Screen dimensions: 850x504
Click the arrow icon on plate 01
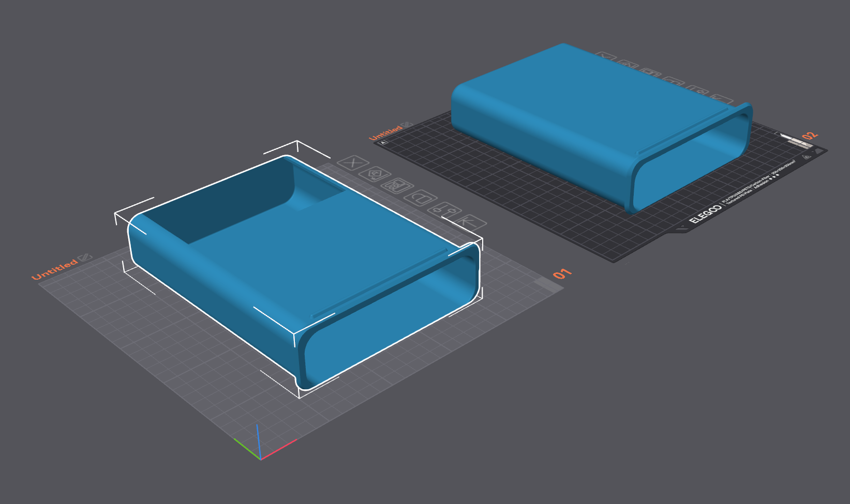pos(470,222)
